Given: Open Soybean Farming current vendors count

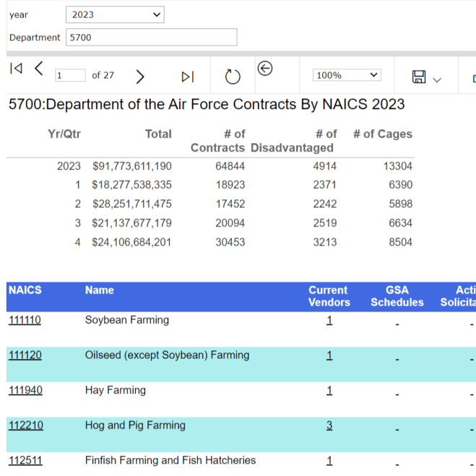Looking at the screenshot, I should pyautogui.click(x=329, y=320).
